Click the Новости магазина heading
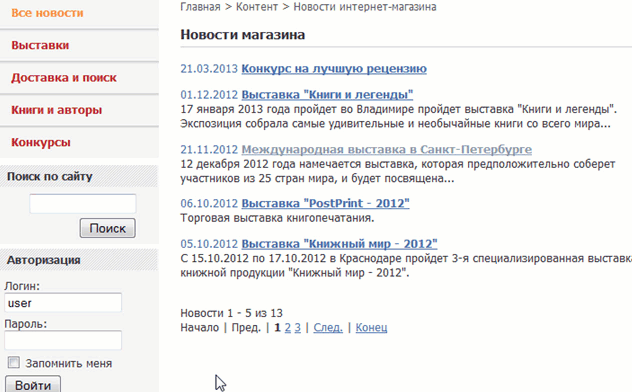This screenshot has height=392, width=632. tap(242, 35)
